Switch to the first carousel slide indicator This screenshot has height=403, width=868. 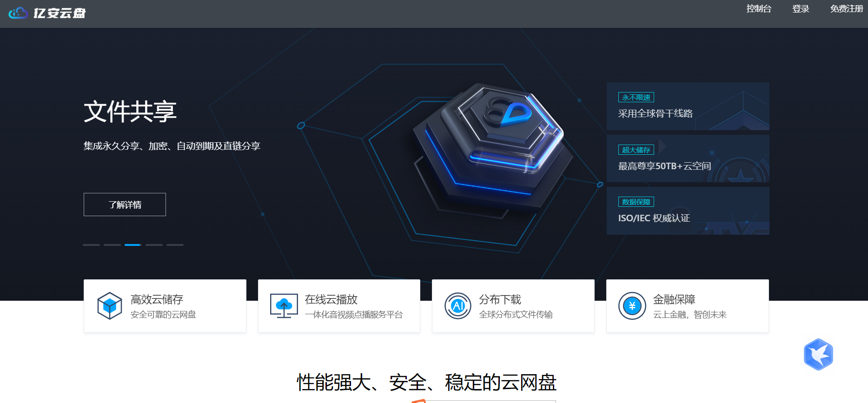pos(91,245)
